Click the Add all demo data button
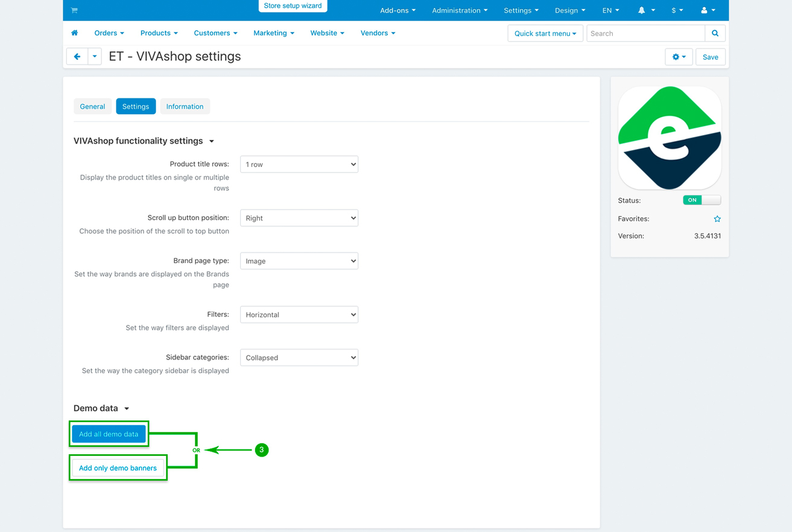The width and height of the screenshot is (792, 532). coord(109,434)
